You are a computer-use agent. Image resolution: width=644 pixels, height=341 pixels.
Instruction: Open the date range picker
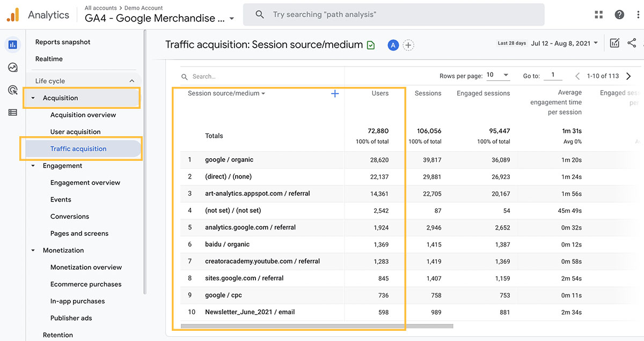(x=564, y=43)
